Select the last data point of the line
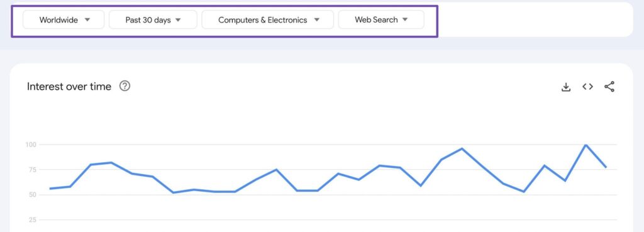The height and width of the screenshot is (232, 644). (x=606, y=167)
